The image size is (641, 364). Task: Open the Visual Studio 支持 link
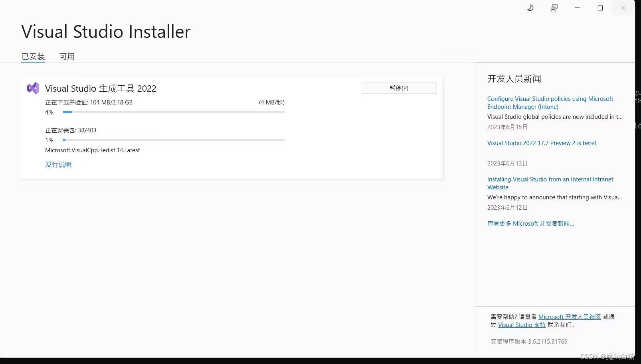(x=522, y=325)
